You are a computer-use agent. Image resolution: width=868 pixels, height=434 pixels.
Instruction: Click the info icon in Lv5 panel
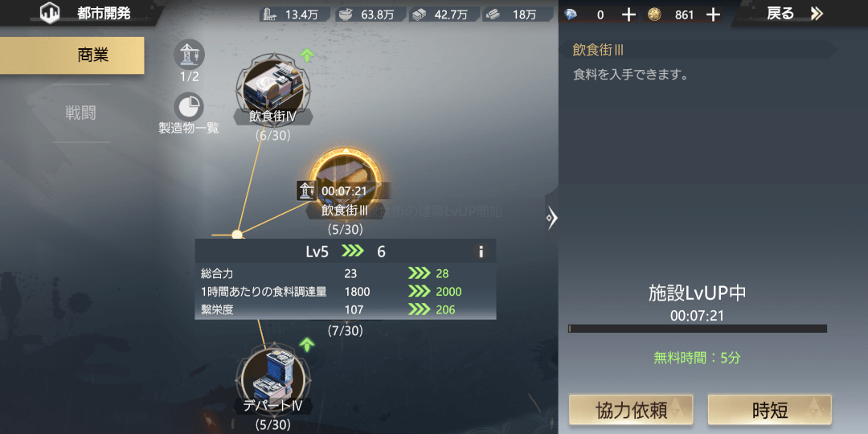tap(481, 252)
